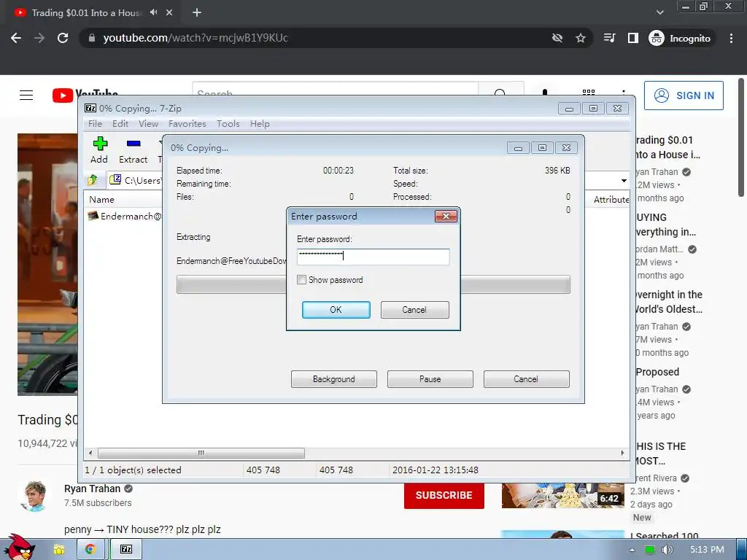Screen dimensions: 747x560
Task: Click the address bar URL
Action: click(196, 38)
